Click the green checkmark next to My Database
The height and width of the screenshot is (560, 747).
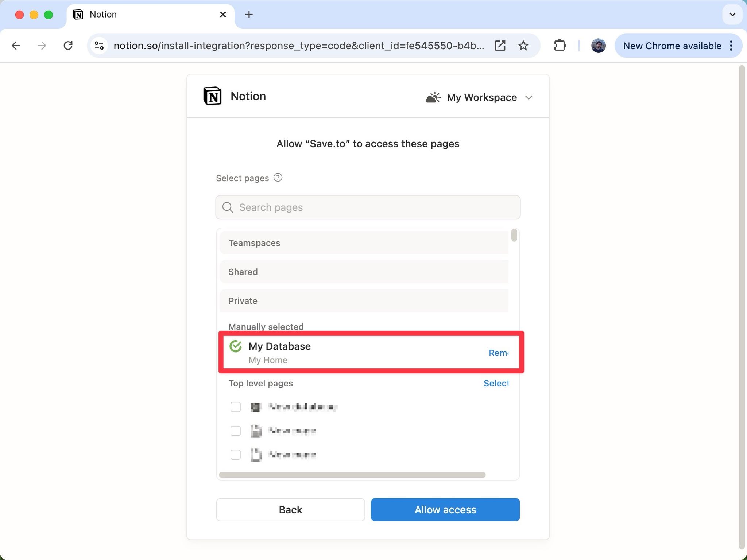coord(236,346)
